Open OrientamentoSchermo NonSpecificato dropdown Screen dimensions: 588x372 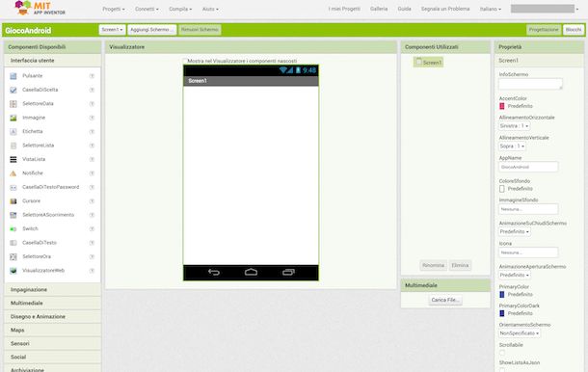click(x=520, y=333)
